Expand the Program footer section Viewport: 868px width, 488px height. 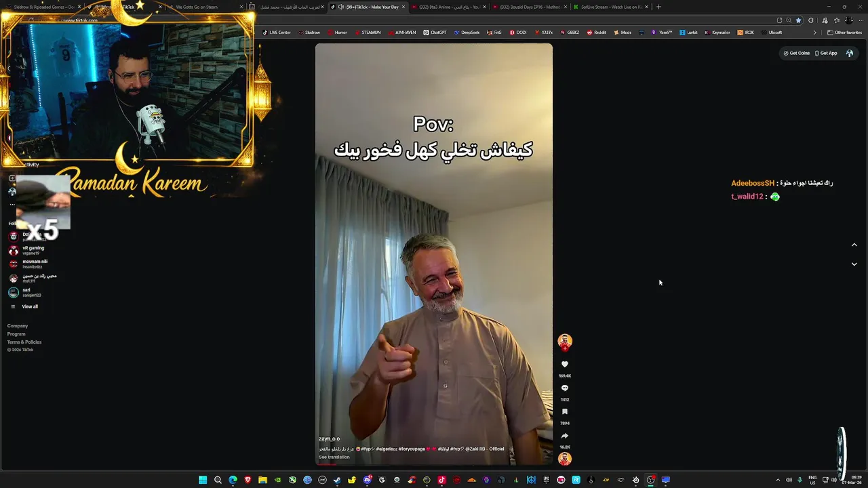pos(16,334)
